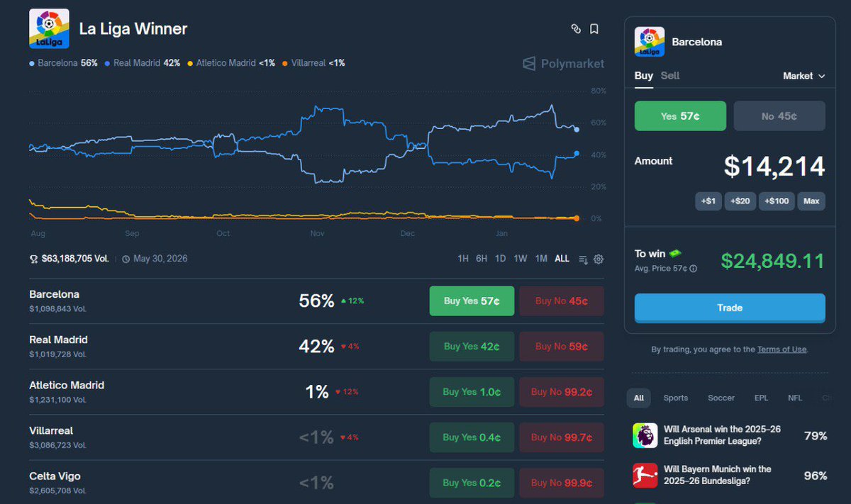Select the Soccer category filter
The image size is (851, 504).
[x=721, y=398]
